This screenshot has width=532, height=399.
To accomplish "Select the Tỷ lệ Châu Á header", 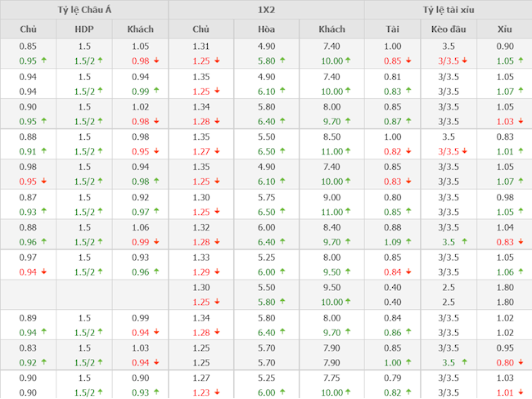I will pyautogui.click(x=84, y=10).
